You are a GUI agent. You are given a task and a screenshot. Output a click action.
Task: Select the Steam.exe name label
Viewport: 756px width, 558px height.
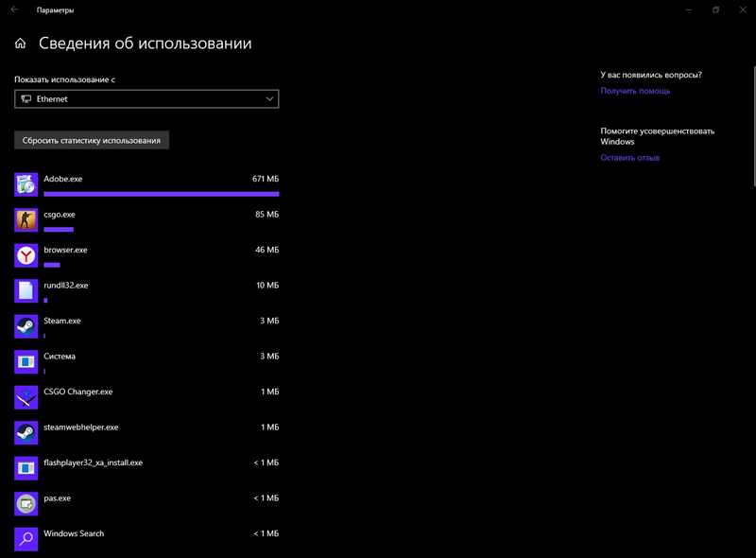tap(62, 321)
